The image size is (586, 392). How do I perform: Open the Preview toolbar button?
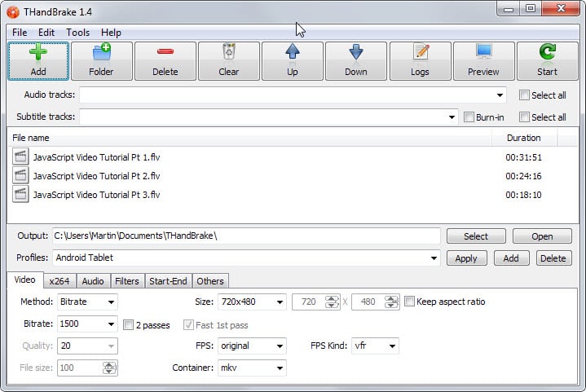pyautogui.click(x=483, y=61)
